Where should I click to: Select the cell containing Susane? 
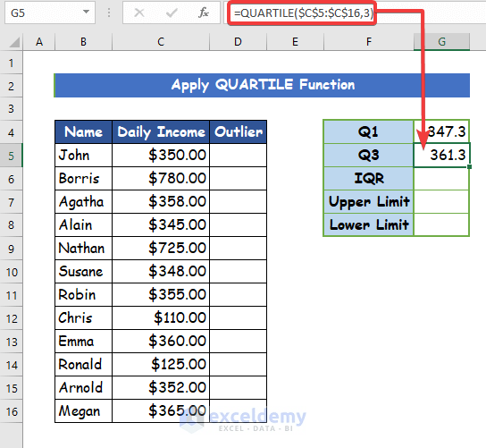[x=83, y=272]
